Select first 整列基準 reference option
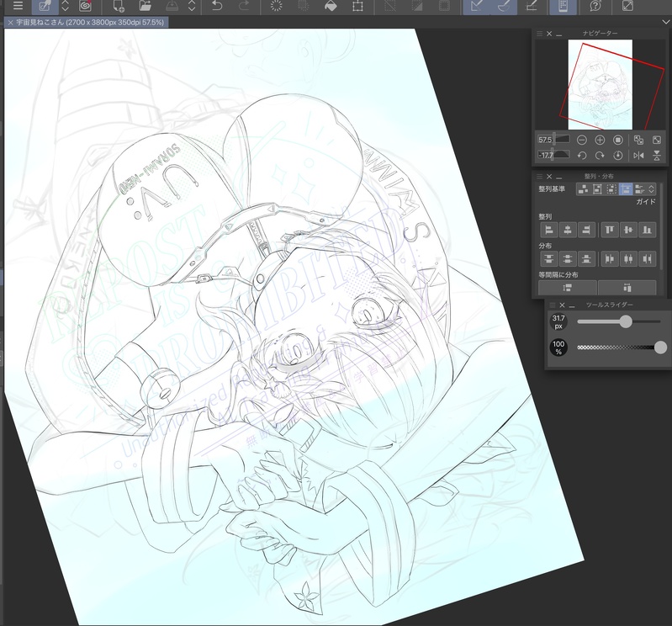 583,189
